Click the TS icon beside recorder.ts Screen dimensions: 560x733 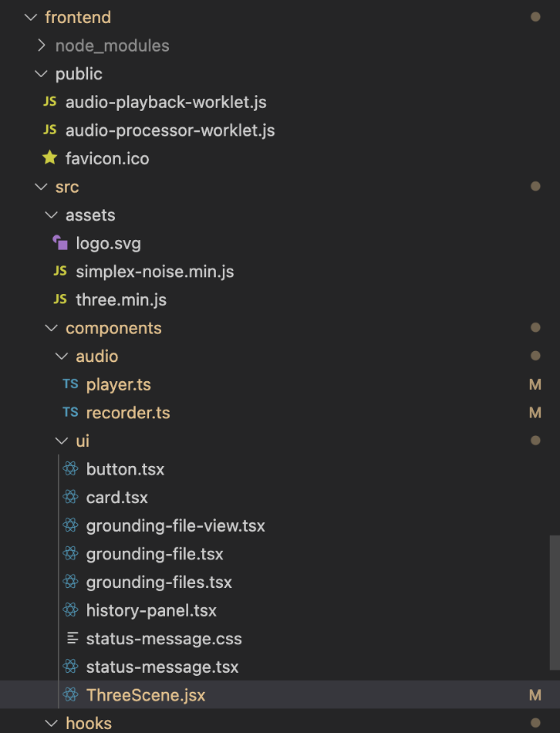coord(71,412)
